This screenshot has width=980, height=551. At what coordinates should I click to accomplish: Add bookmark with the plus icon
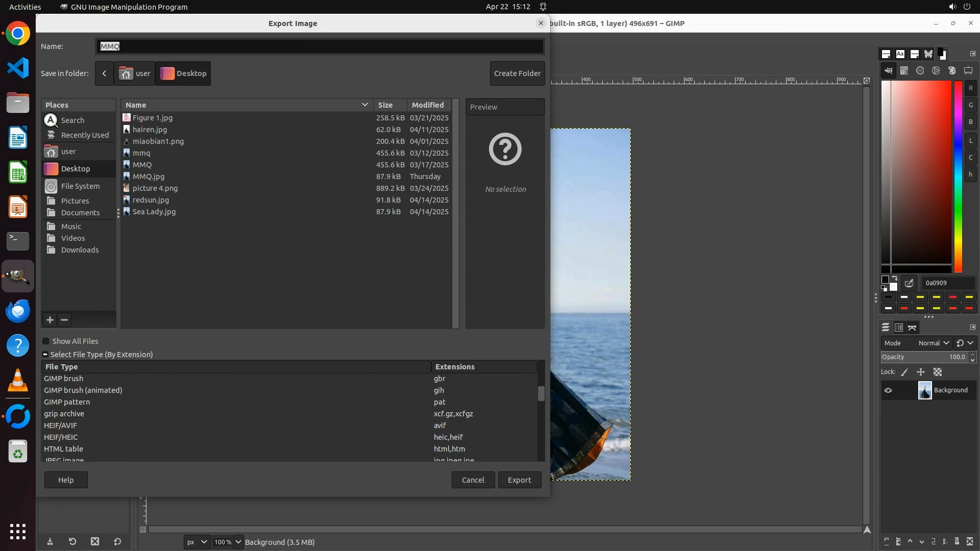(50, 320)
